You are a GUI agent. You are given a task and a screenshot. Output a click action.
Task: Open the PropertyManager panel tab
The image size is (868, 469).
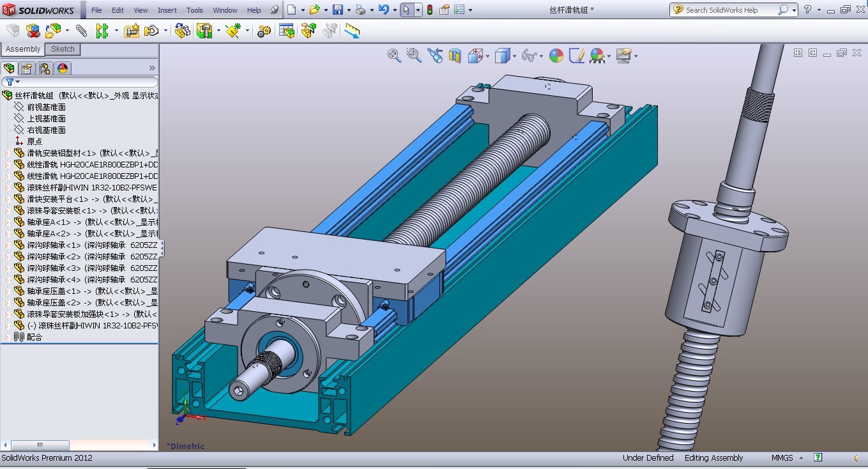[27, 68]
